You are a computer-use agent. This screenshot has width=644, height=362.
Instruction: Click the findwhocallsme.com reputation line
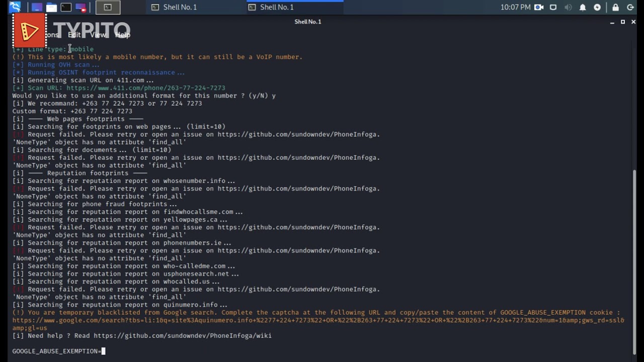click(127, 212)
